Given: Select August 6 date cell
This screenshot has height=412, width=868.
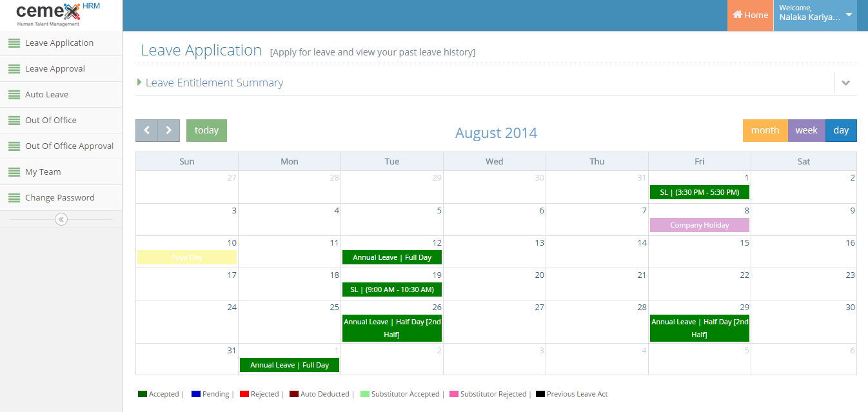Looking at the screenshot, I should (495, 219).
